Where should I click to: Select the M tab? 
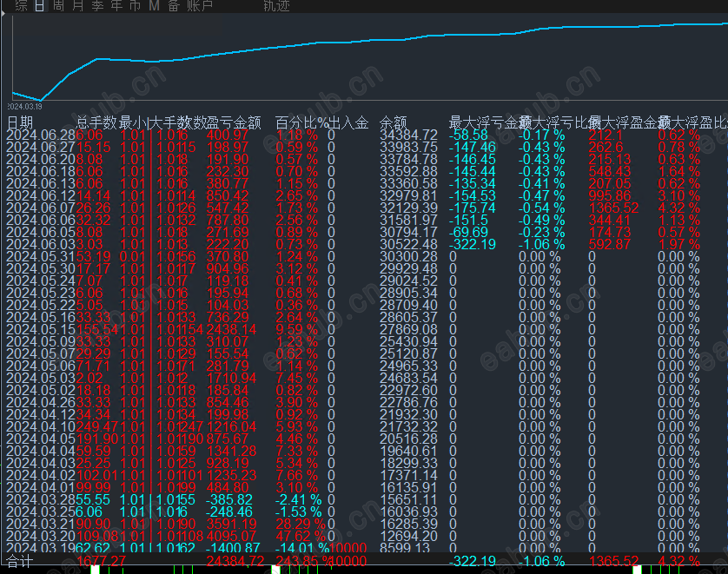click(154, 5)
